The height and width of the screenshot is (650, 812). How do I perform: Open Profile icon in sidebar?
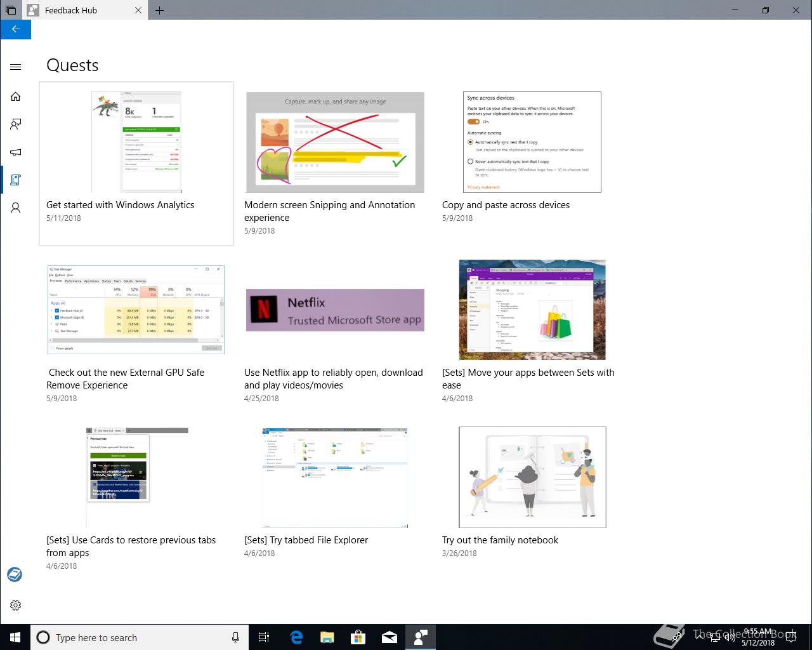(15, 208)
